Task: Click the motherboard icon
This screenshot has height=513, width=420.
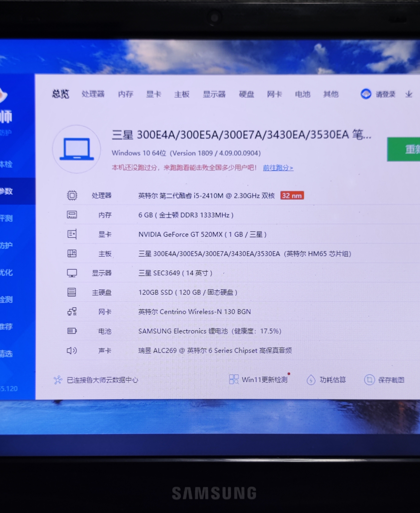Action: pyautogui.click(x=72, y=253)
